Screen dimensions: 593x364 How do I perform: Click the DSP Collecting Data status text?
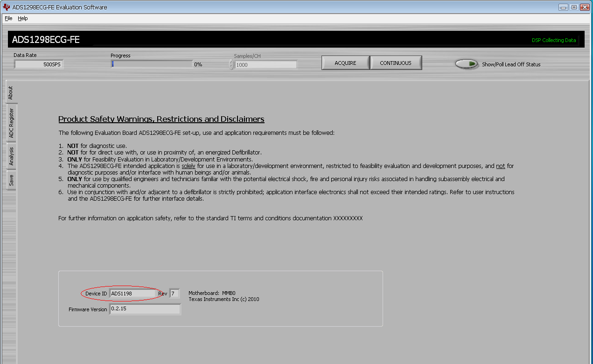(554, 40)
